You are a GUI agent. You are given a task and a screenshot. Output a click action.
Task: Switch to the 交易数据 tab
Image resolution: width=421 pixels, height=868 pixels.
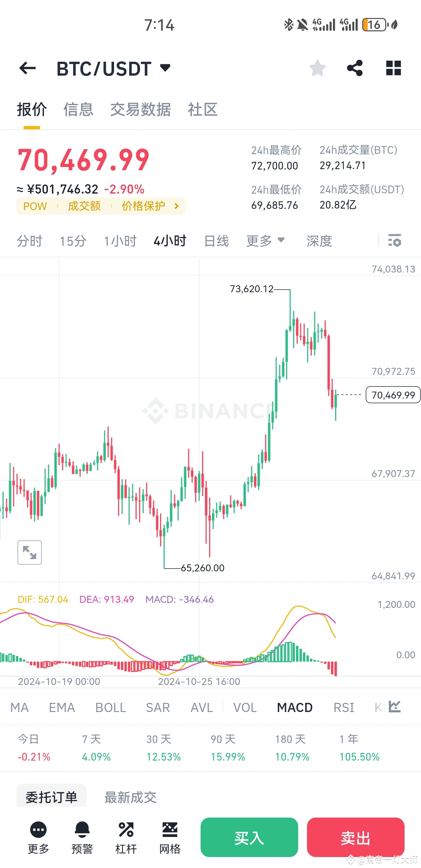point(141,110)
